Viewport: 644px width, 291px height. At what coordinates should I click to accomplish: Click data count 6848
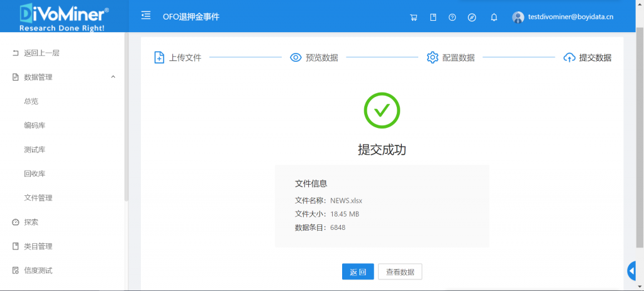coord(338,227)
